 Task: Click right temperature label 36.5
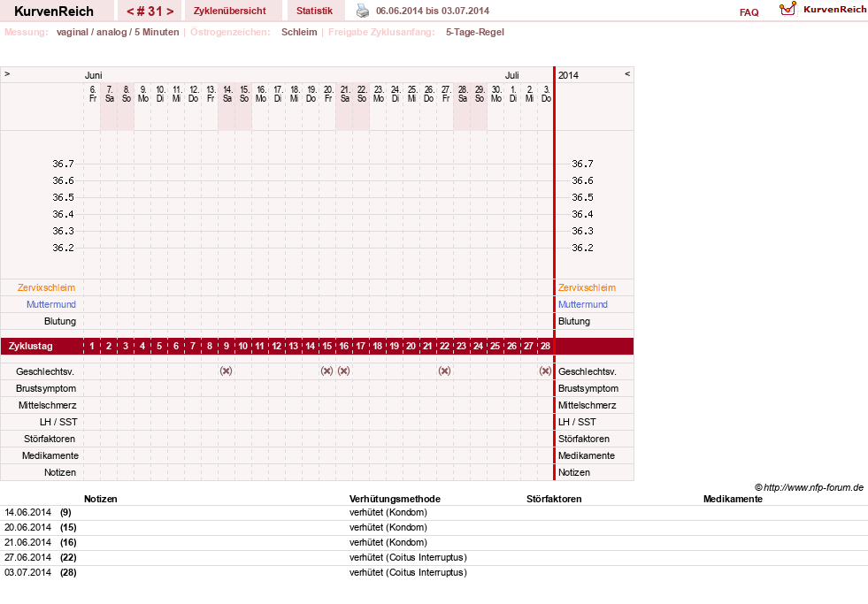click(582, 197)
